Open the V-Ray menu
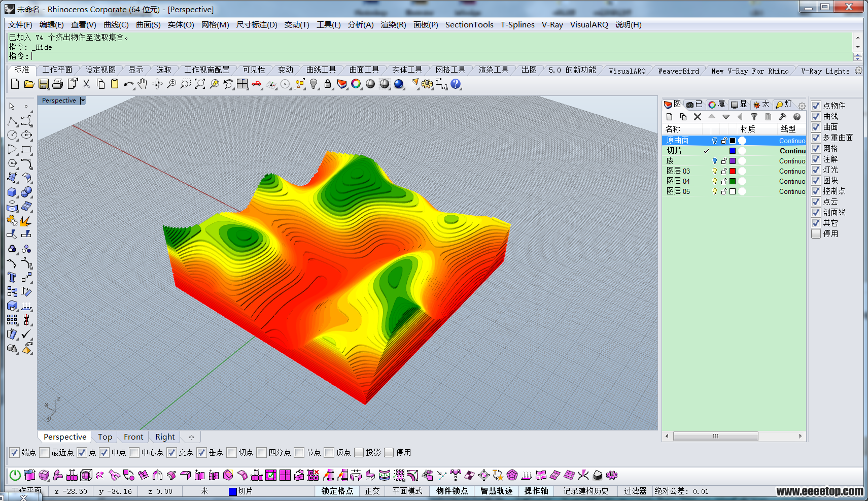This screenshot has width=868, height=501. tap(552, 24)
